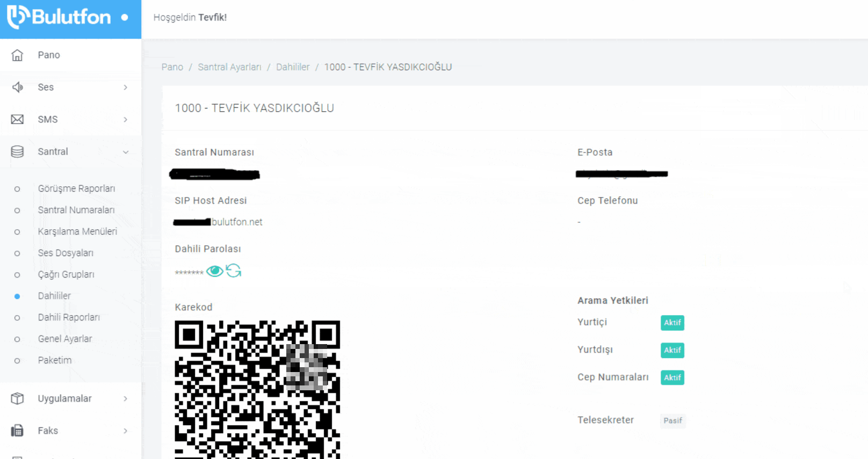Collapse the Santral menu chevron
Image resolution: width=868 pixels, height=459 pixels.
pos(125,152)
